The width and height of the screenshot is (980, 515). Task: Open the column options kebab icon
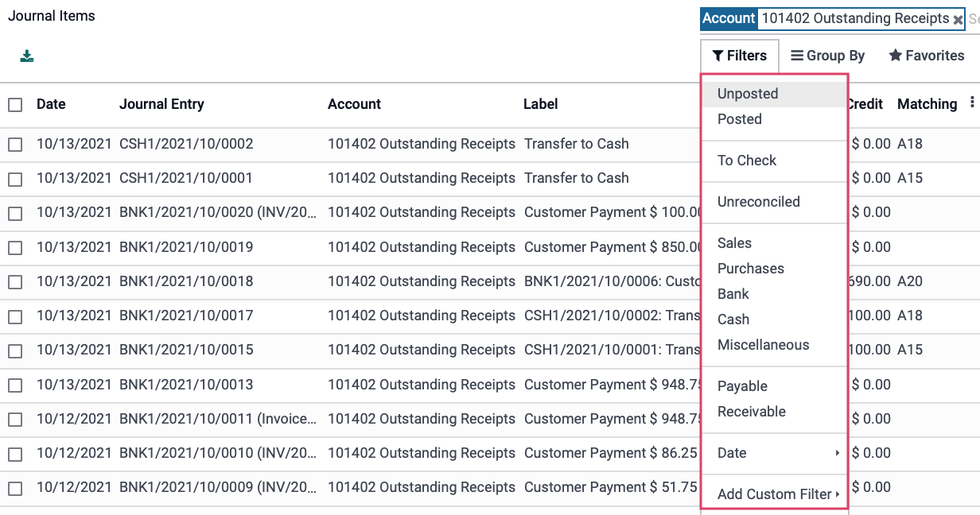tap(972, 103)
